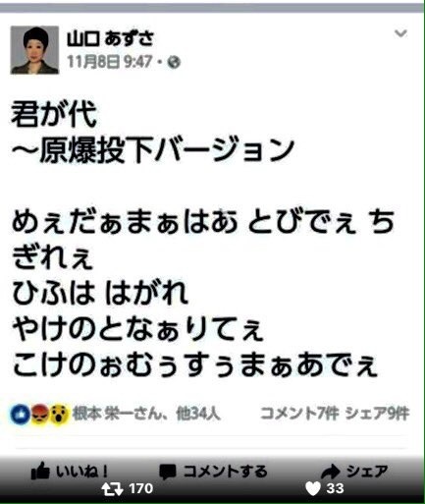
Task: Click the コメントする button
Action: point(213,472)
